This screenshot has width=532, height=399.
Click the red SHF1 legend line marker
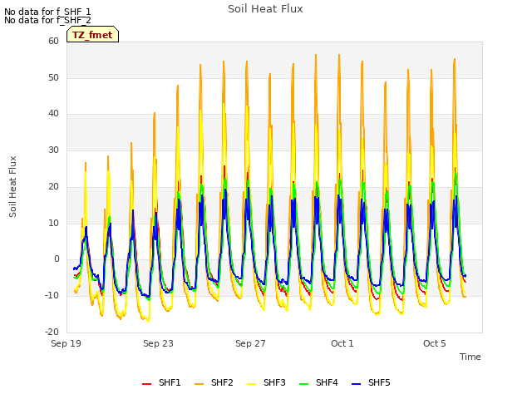(x=146, y=384)
